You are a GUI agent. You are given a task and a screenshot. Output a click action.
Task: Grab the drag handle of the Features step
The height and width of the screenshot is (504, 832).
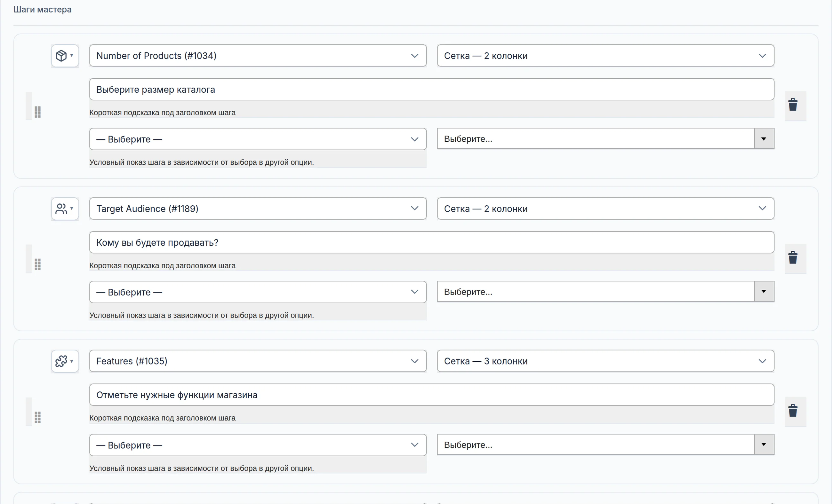[x=37, y=417]
